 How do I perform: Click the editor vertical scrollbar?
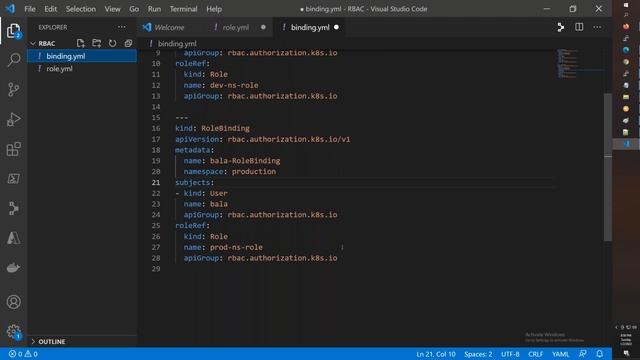coord(608,167)
